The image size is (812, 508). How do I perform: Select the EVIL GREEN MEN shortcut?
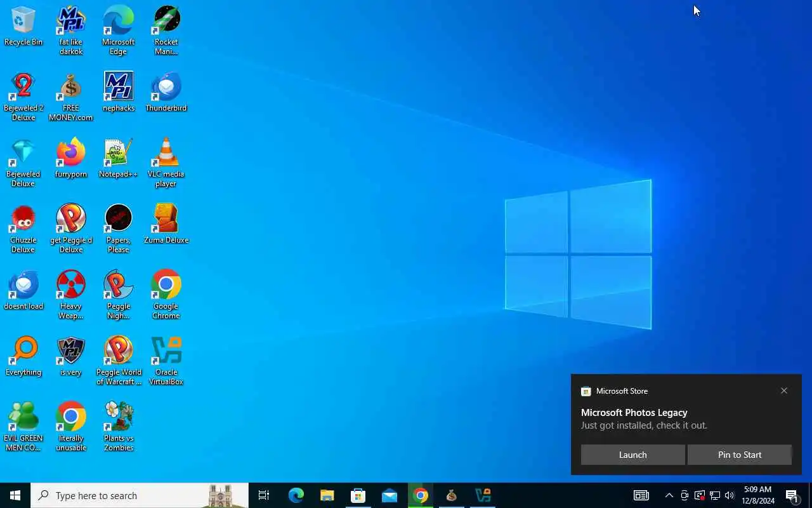tap(23, 427)
